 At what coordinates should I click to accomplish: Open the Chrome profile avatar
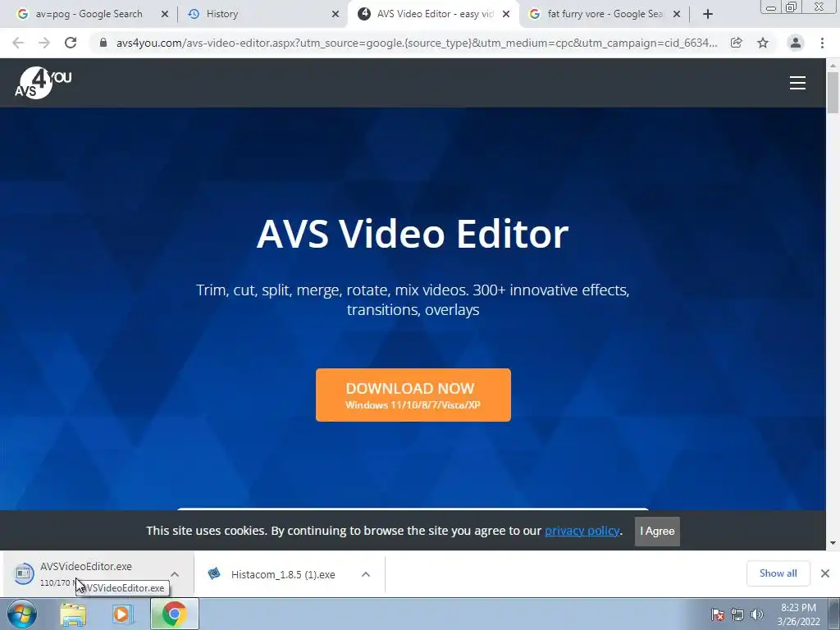click(796, 43)
